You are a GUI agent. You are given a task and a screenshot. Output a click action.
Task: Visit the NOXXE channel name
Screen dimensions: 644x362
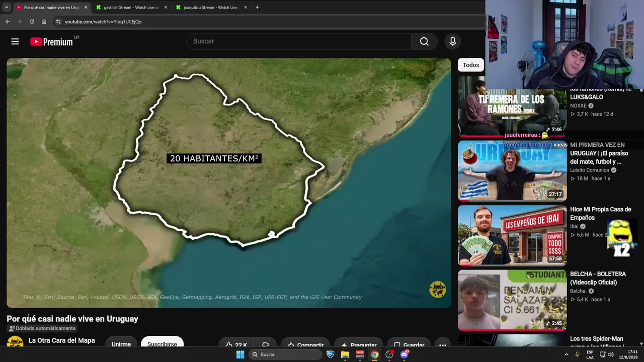(x=578, y=106)
